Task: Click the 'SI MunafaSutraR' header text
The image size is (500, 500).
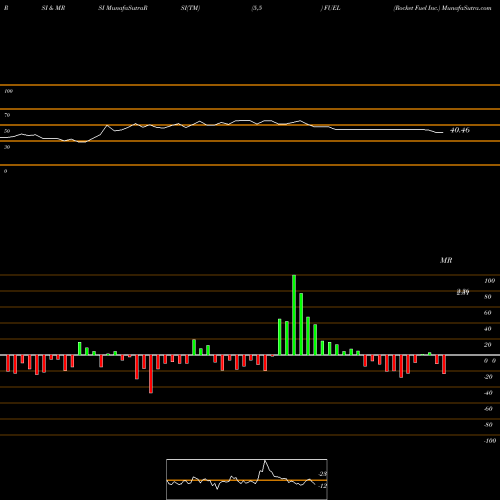Action: pos(123,8)
